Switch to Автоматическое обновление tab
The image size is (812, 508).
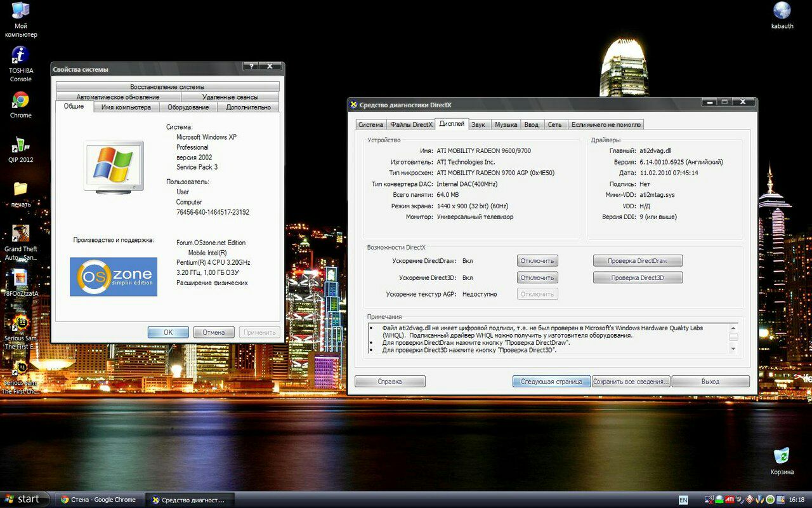pyautogui.click(x=118, y=97)
